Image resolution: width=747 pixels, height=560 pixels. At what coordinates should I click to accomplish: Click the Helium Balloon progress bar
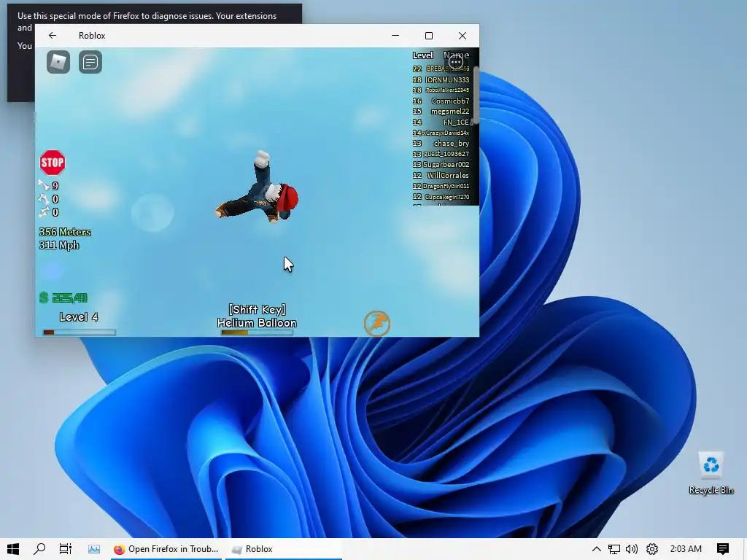point(258,332)
